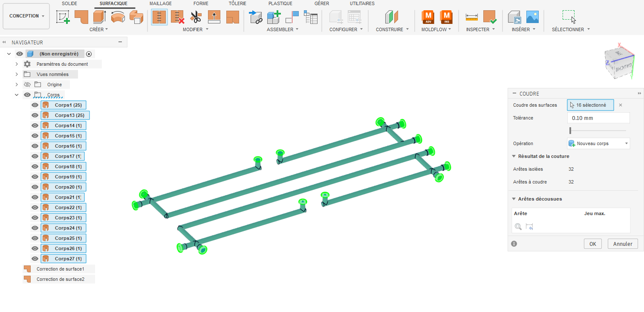Image resolution: width=644 pixels, height=312 pixels.
Task: Switch to the SOLIDE tab
Action: coord(69,3)
